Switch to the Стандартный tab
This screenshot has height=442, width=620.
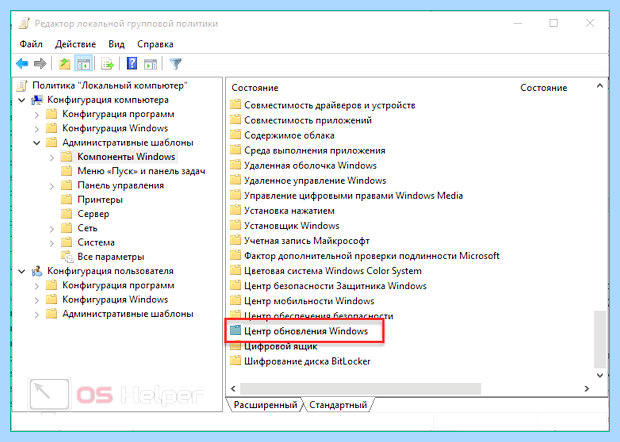coord(338,404)
